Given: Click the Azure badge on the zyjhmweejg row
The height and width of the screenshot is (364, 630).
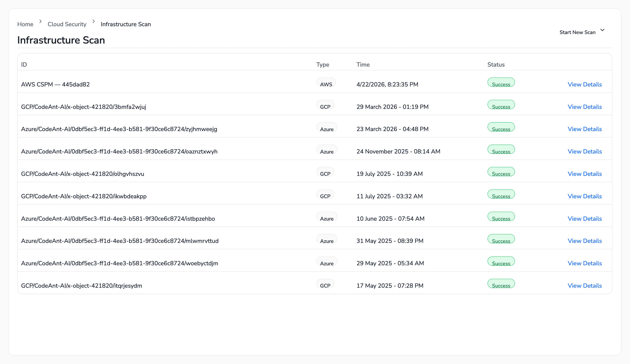Looking at the screenshot, I should (326, 127).
